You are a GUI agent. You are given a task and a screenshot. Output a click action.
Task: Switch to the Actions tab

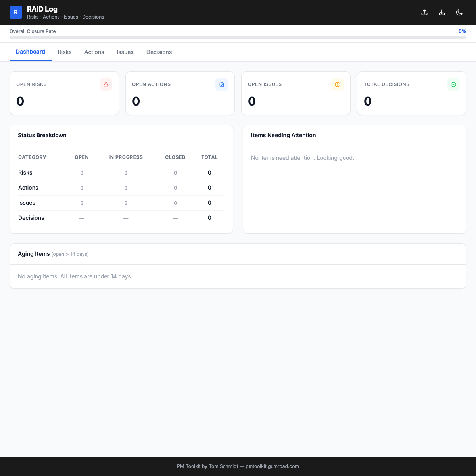94,52
